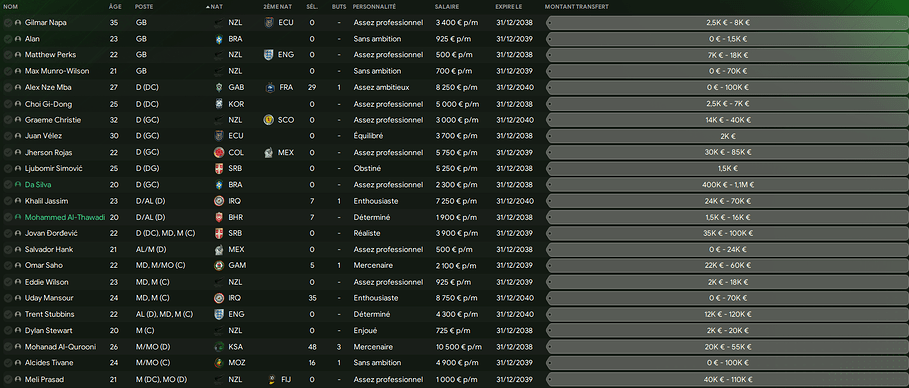The image size is (909, 388).
Task: Click the player profile icon beside Omar Saho
Action: pos(18,266)
